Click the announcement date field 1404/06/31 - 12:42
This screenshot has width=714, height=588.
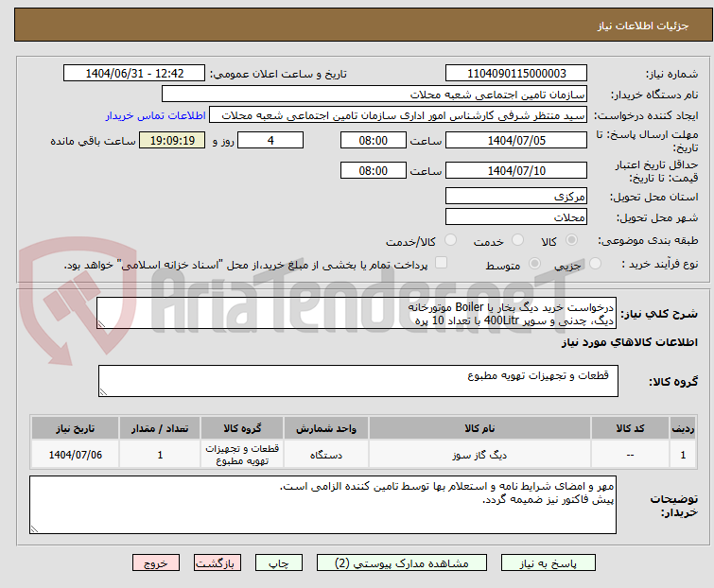pyautogui.click(x=134, y=74)
